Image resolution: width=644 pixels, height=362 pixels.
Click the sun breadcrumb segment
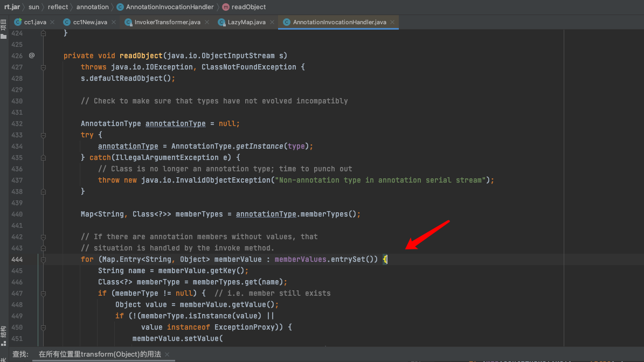(33, 7)
